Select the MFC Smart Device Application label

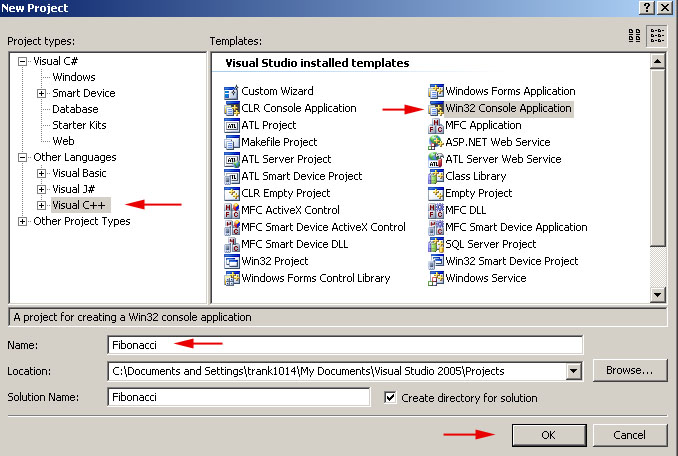pos(516,227)
